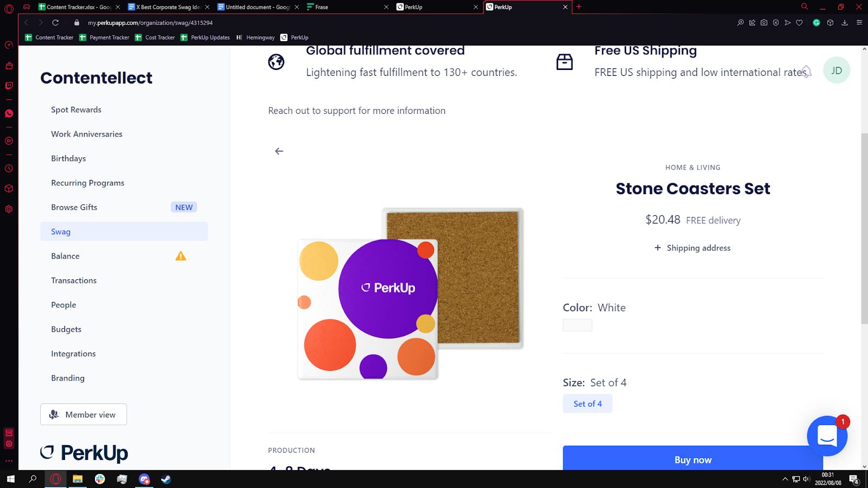Open the Cost Tracker bookmark
This screenshot has height=488, width=868.
coord(155,37)
